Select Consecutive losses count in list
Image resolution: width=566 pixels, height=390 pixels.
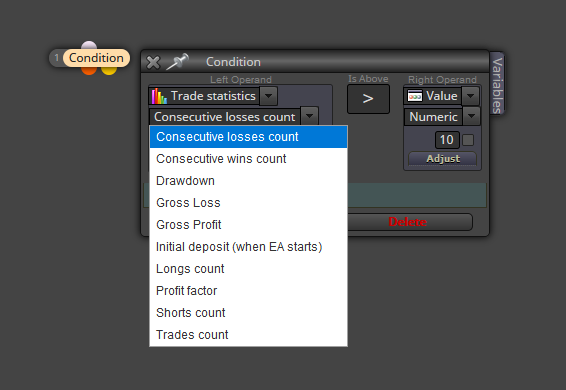click(248, 137)
